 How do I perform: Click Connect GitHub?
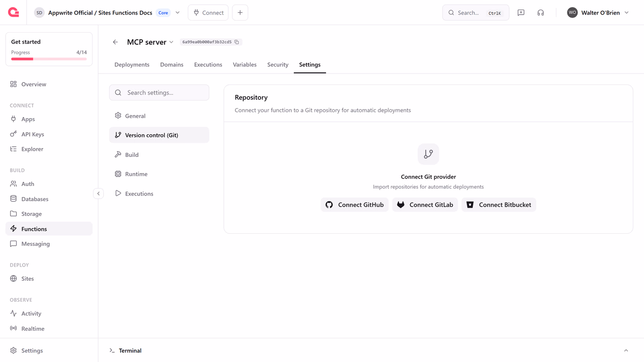(x=355, y=205)
